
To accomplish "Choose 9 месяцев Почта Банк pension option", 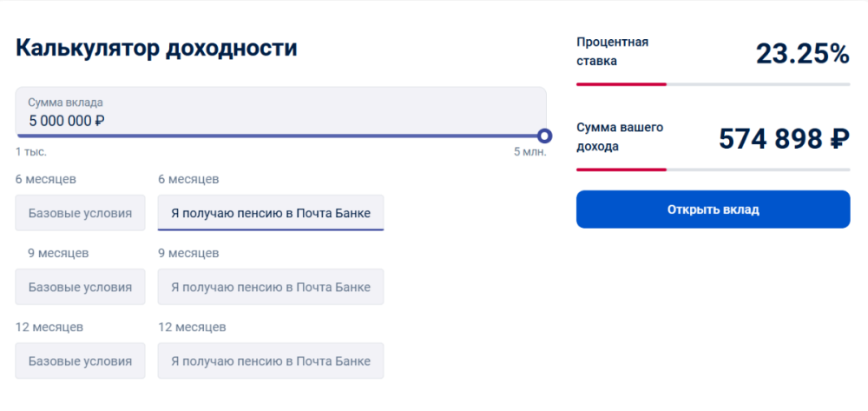I will [270, 287].
